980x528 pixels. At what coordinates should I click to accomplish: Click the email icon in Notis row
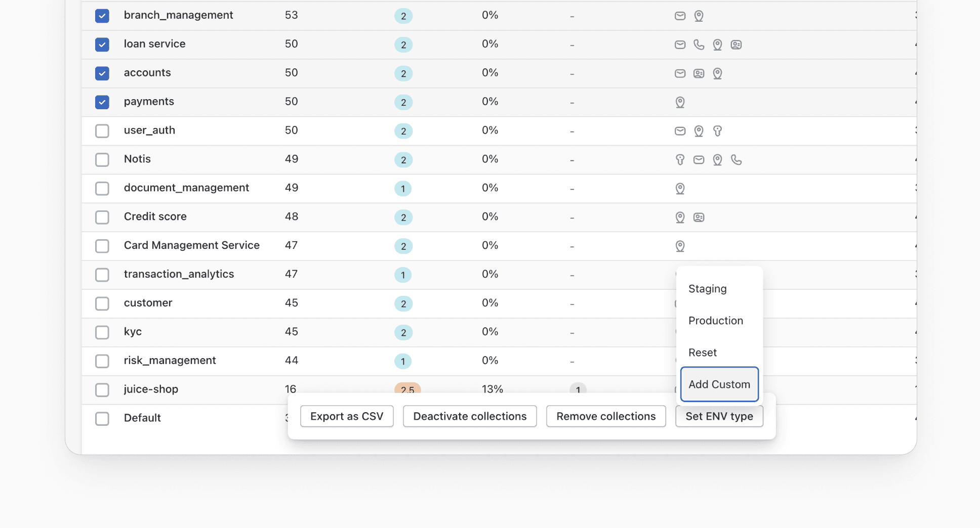699,160
